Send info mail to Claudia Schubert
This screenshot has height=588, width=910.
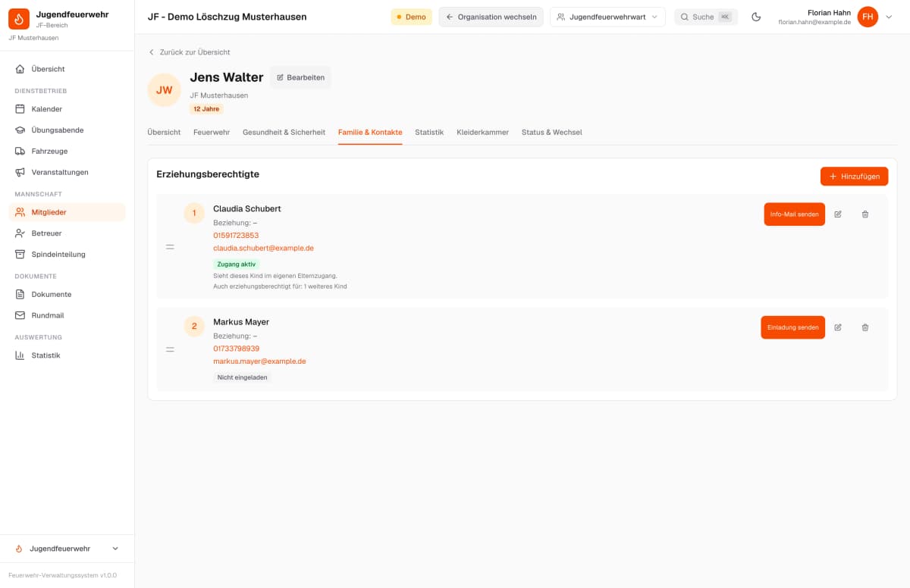(x=794, y=214)
